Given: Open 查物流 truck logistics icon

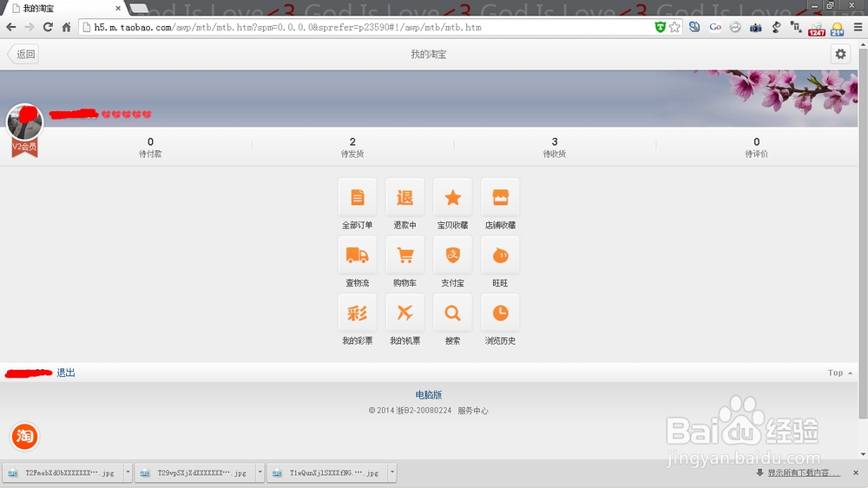Looking at the screenshot, I should coord(357,255).
